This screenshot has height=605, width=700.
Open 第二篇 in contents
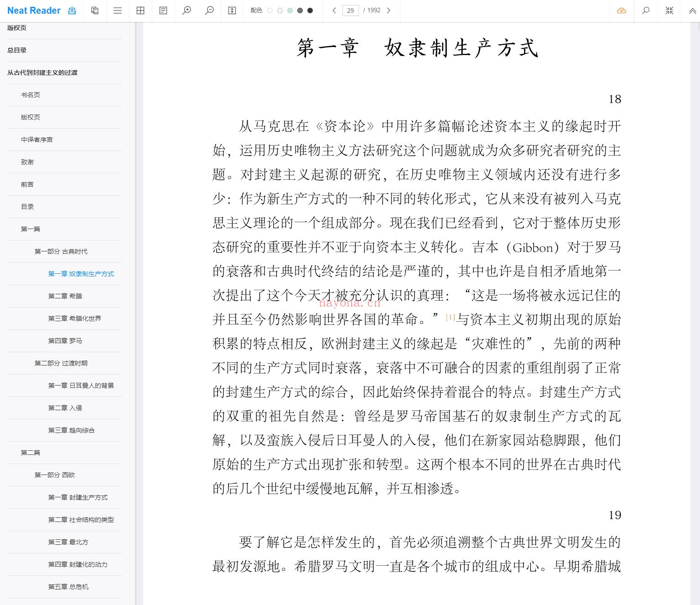pos(31,453)
